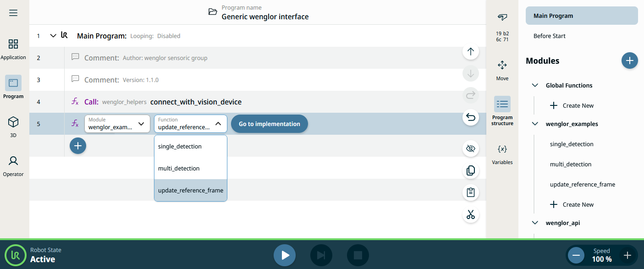Click the redo arrow button

(x=471, y=95)
